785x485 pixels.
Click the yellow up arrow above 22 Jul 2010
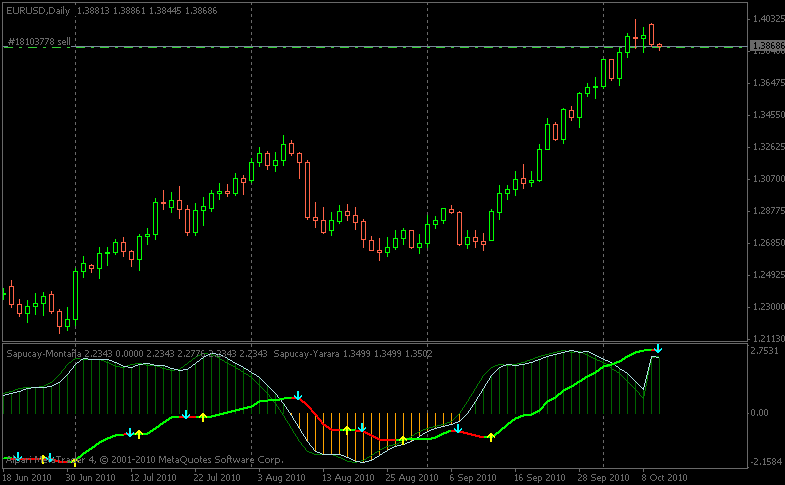202,416
